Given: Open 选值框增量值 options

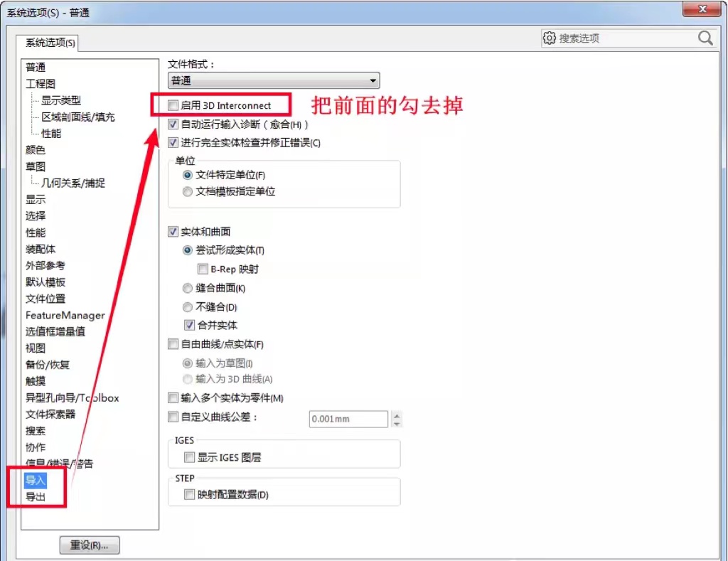Looking at the screenshot, I should [x=55, y=331].
